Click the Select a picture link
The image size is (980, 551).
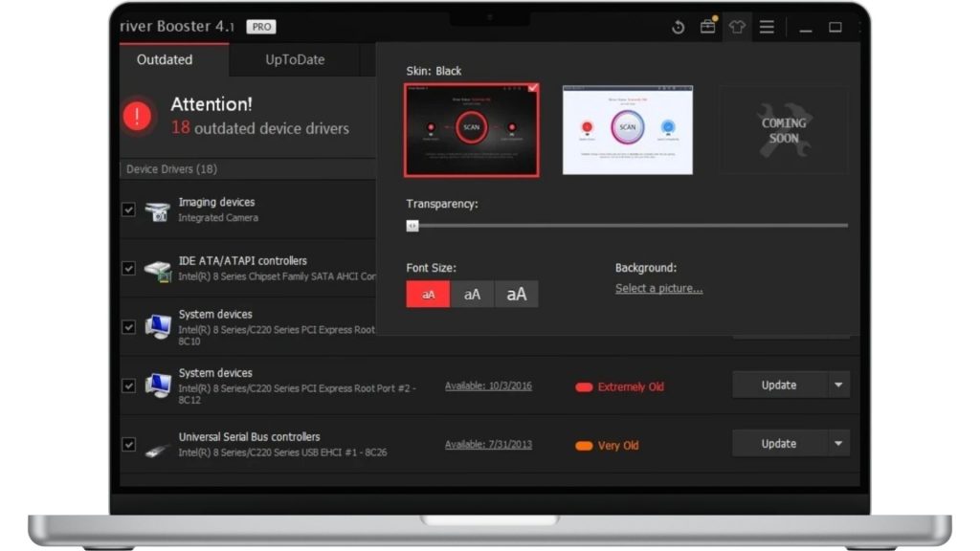click(658, 289)
